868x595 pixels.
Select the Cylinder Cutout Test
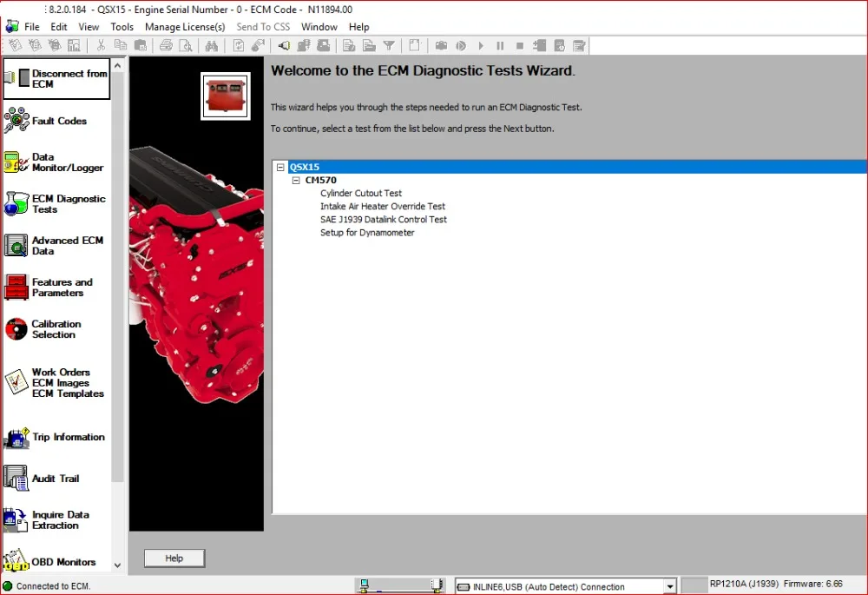pos(361,193)
